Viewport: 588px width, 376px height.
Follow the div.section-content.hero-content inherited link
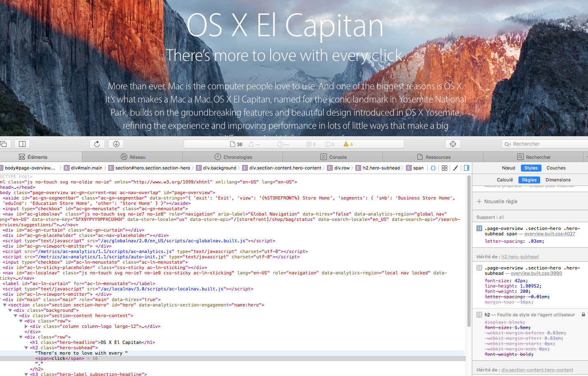coord(537,370)
